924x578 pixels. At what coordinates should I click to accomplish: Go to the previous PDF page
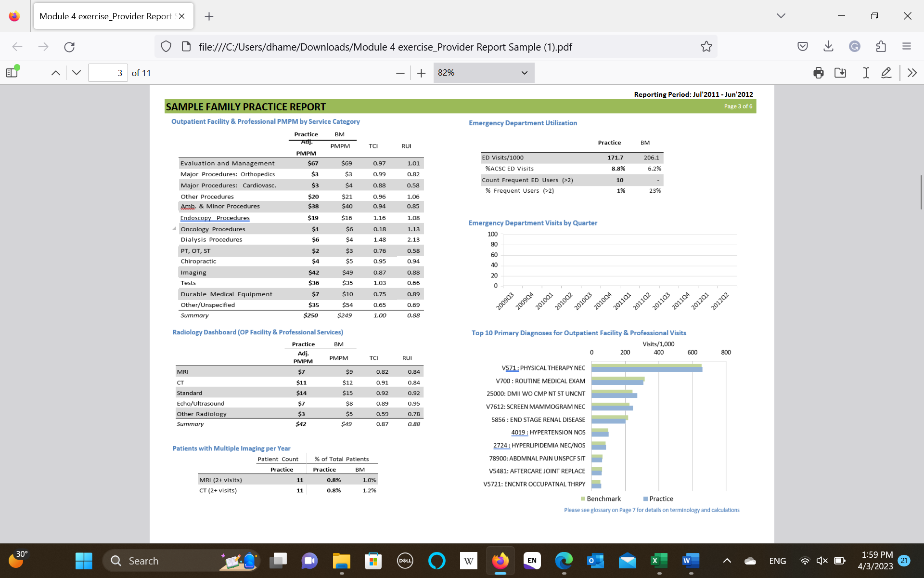tap(56, 73)
